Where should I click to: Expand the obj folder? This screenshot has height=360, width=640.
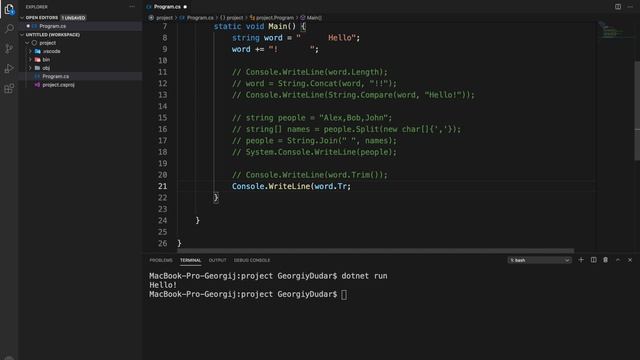[x=30, y=68]
